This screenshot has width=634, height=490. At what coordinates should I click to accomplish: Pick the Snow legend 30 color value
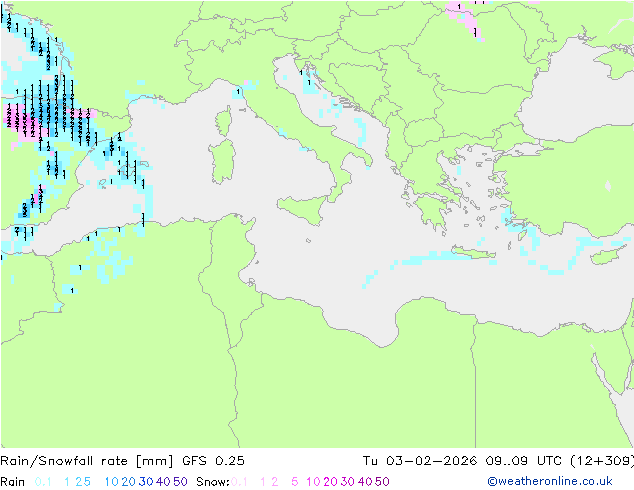click(348, 482)
